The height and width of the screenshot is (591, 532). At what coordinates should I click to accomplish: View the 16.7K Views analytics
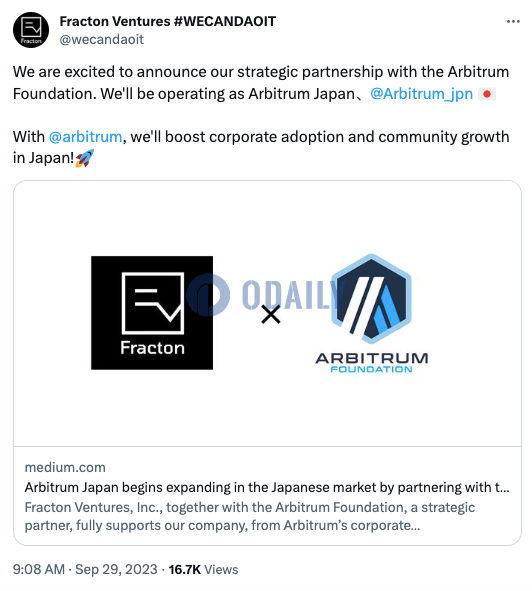coord(203,569)
